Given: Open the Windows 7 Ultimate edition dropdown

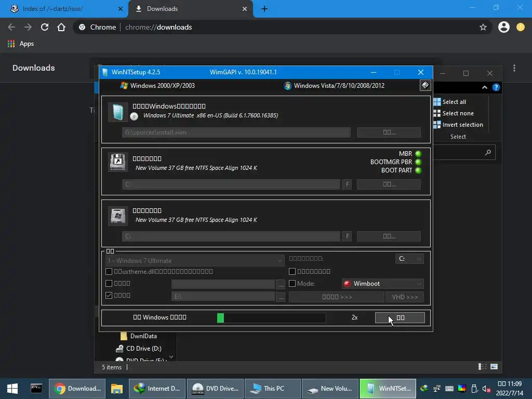Looking at the screenshot, I should [x=195, y=261].
